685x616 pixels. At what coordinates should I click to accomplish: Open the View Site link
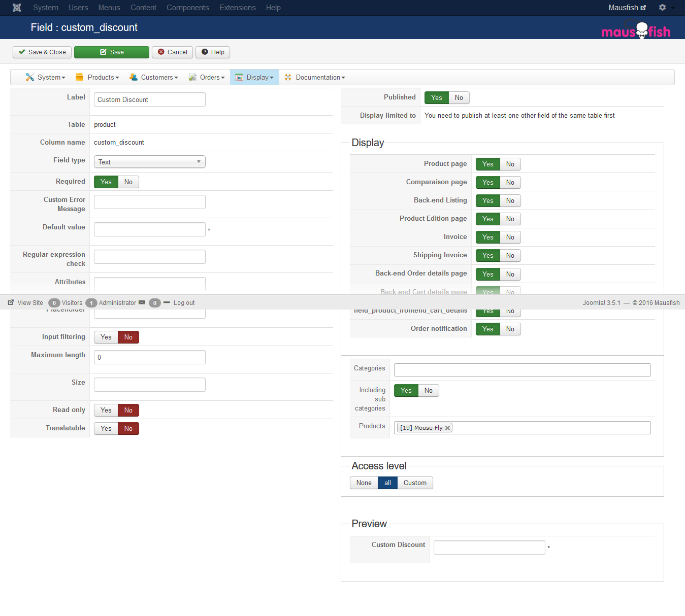click(30, 303)
